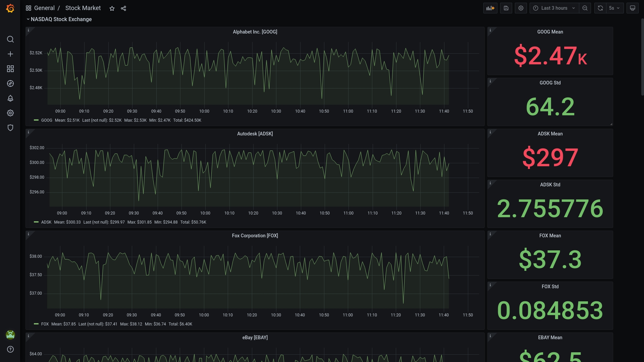This screenshot has height=362, width=644.
Task: Click GOOG legend 'Mean: $2.51K' value
Action: click(67, 120)
